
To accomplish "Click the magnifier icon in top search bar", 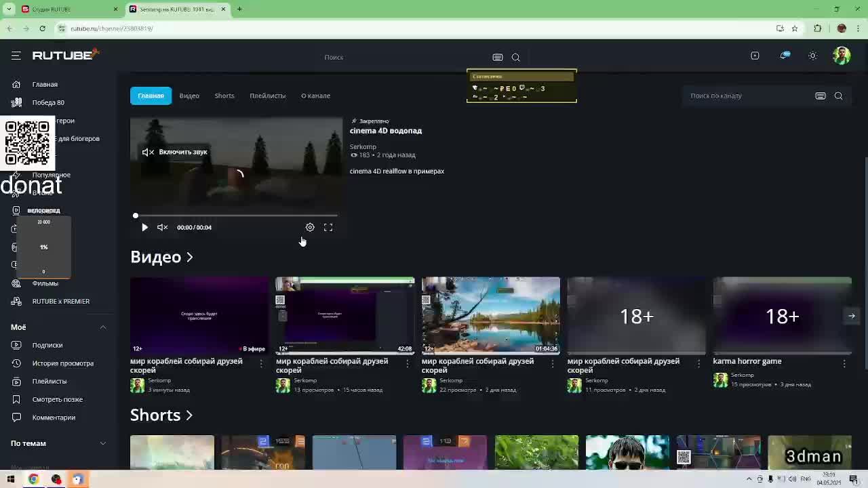I will coord(516,58).
